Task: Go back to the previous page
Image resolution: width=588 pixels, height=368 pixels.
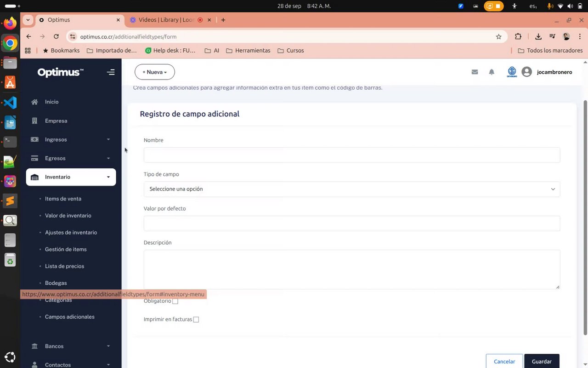Action: tap(29, 37)
